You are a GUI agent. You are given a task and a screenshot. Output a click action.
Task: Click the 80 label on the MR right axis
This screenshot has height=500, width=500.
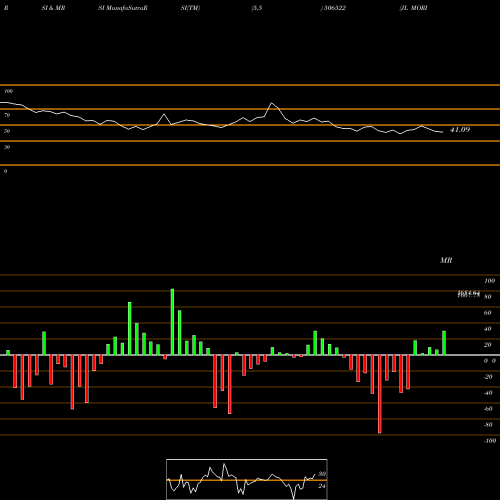click(x=488, y=297)
